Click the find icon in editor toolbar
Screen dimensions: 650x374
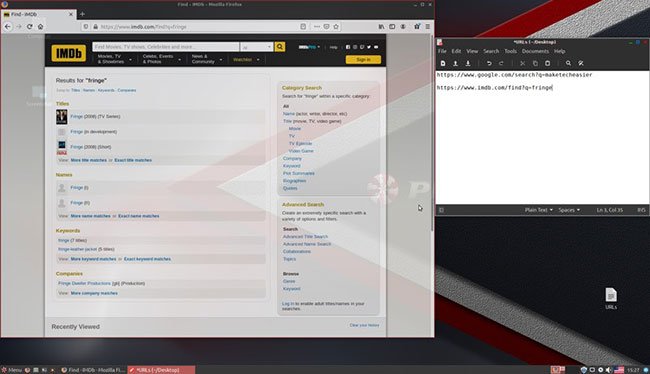(x=568, y=63)
